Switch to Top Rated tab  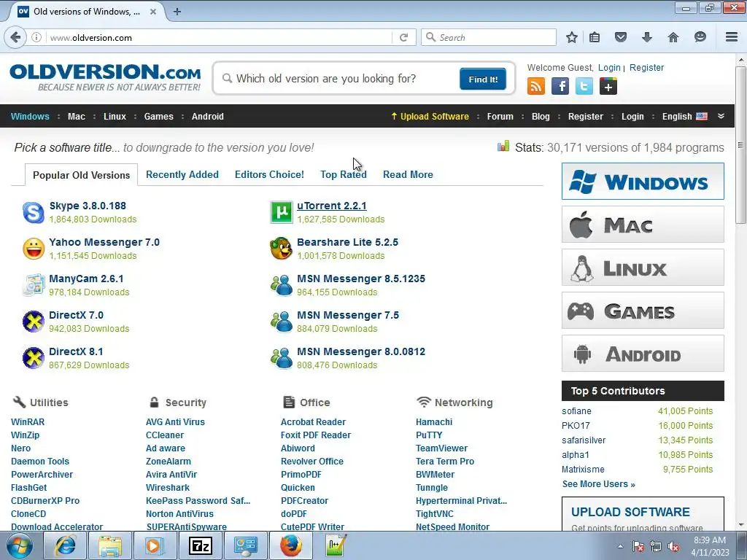coord(344,175)
